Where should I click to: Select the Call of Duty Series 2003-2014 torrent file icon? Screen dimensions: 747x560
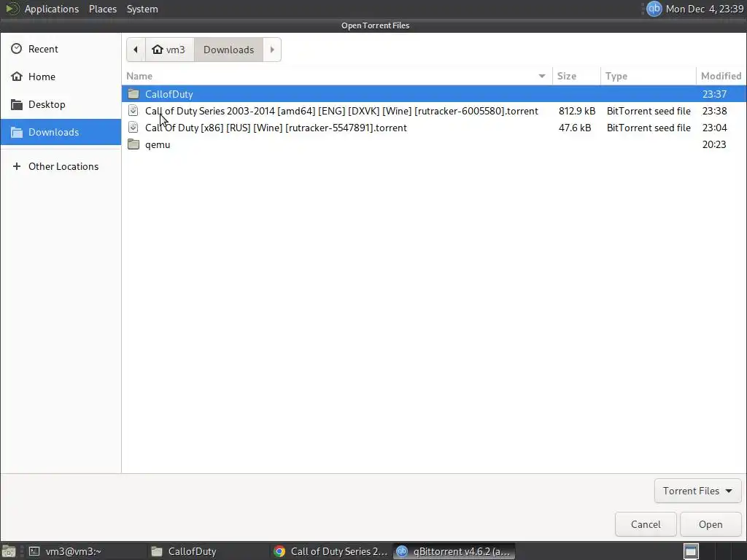[133, 111]
